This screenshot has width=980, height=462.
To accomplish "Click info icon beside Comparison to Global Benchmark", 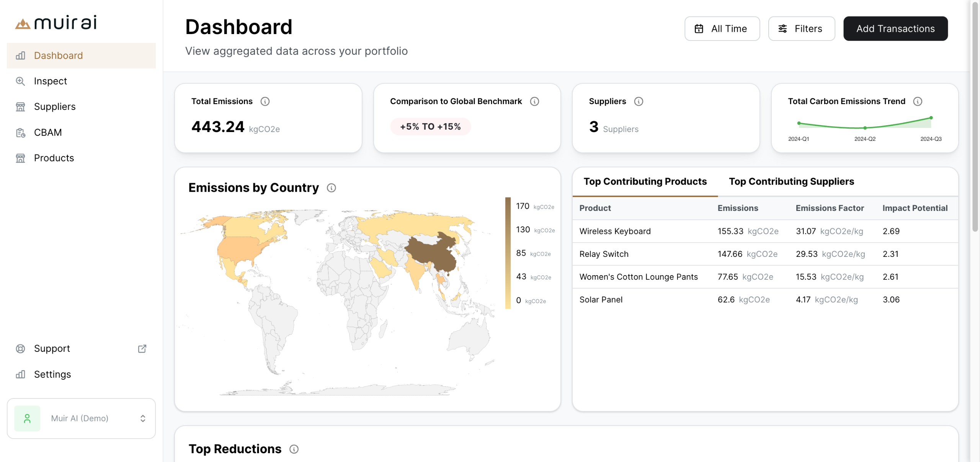I will 534,101.
